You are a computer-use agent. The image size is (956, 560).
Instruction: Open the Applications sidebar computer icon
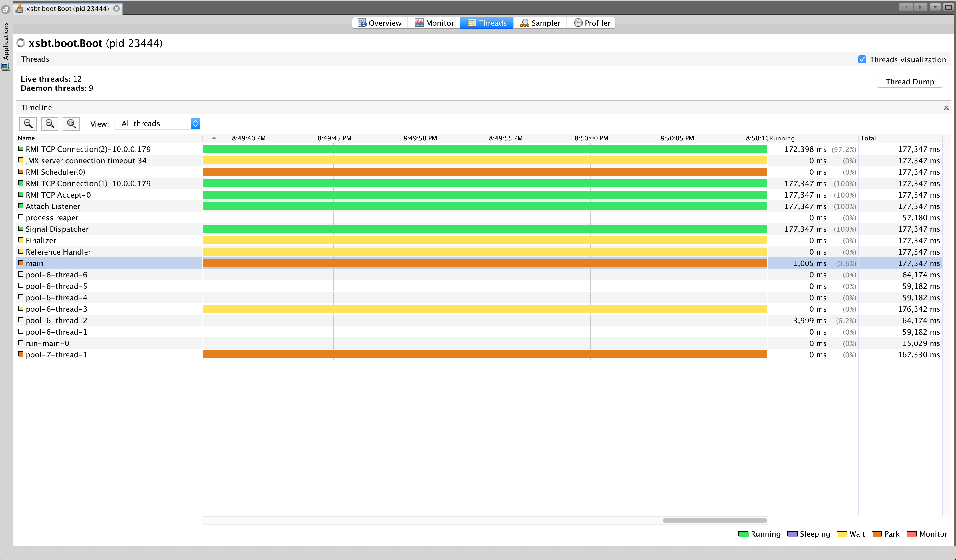click(x=6, y=67)
